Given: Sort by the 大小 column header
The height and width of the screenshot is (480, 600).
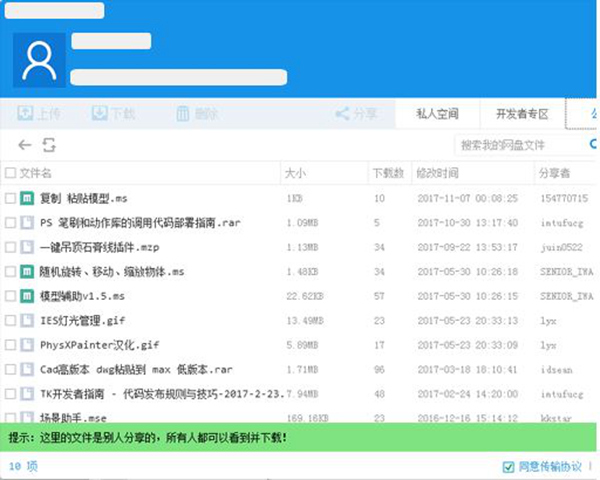Looking at the screenshot, I should click(295, 173).
